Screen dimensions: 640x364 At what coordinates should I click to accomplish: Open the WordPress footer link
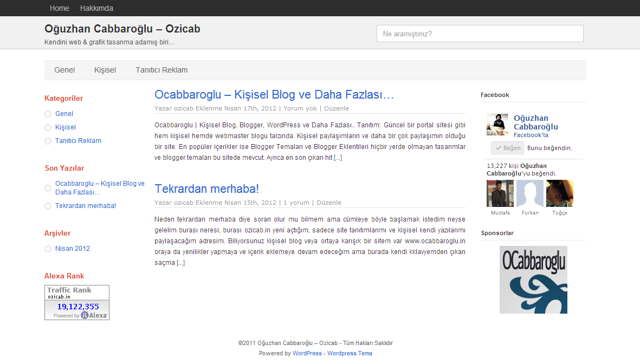pyautogui.click(x=307, y=353)
